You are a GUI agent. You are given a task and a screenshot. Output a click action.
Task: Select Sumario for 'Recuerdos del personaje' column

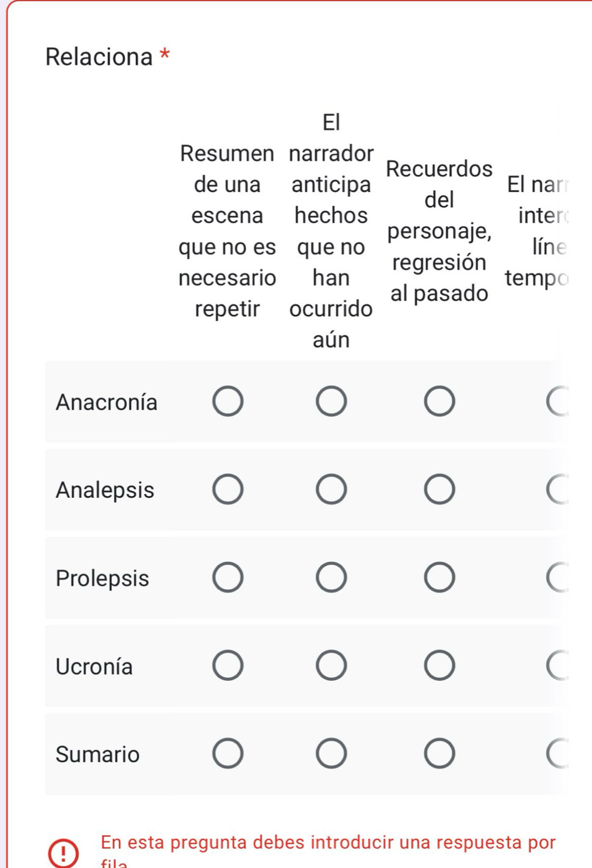tap(440, 753)
